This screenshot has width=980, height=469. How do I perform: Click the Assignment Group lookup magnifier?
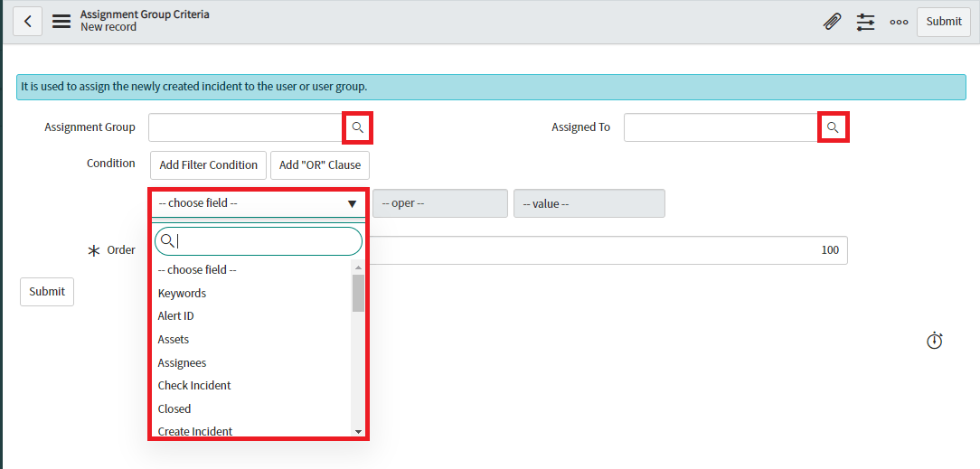[x=358, y=128]
